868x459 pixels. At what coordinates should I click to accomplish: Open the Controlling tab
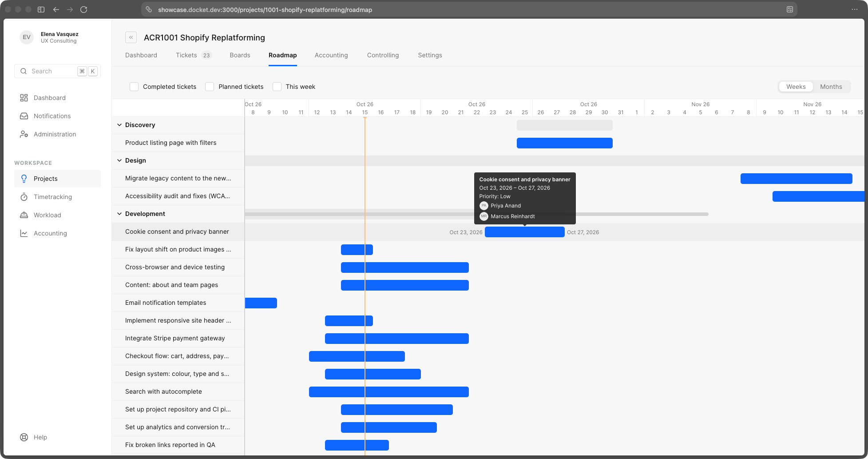point(383,55)
